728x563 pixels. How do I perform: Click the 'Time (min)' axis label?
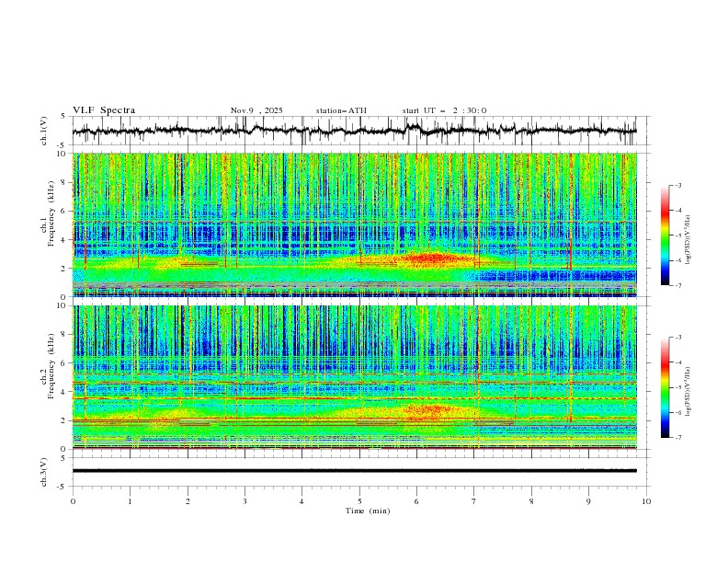[368, 511]
